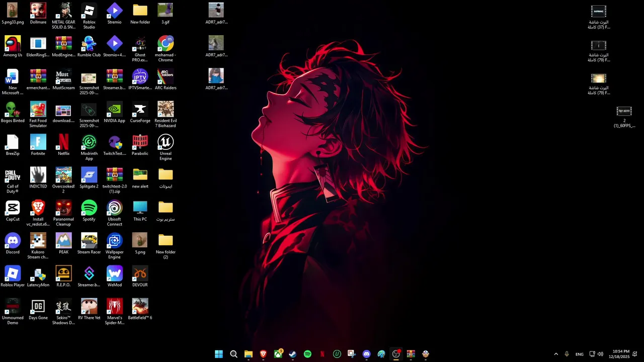
Task: Select the PEAK game icon
Action: [x=63, y=243]
